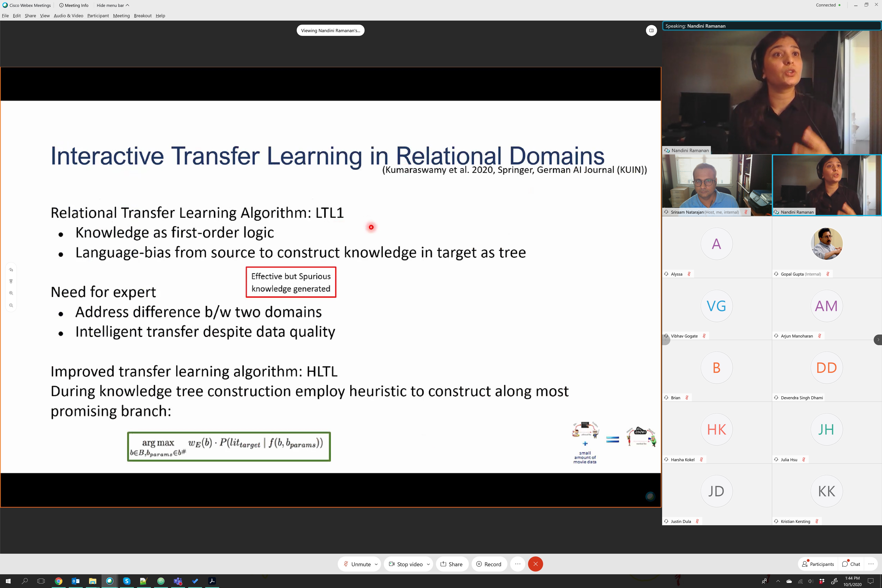Expand video options arrow beside Stop video
The width and height of the screenshot is (882, 588).
pos(428,564)
